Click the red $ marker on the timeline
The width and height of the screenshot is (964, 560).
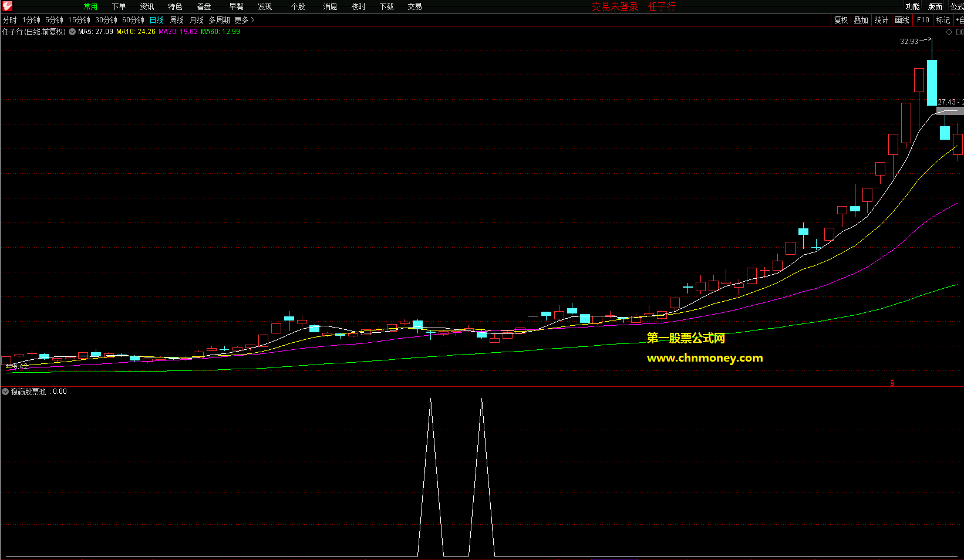[x=892, y=383]
